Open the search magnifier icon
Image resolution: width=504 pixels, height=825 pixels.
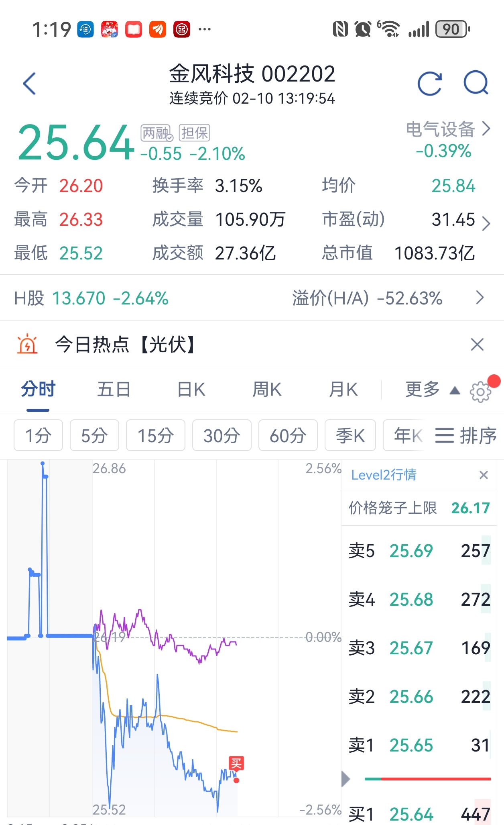pyautogui.click(x=476, y=83)
